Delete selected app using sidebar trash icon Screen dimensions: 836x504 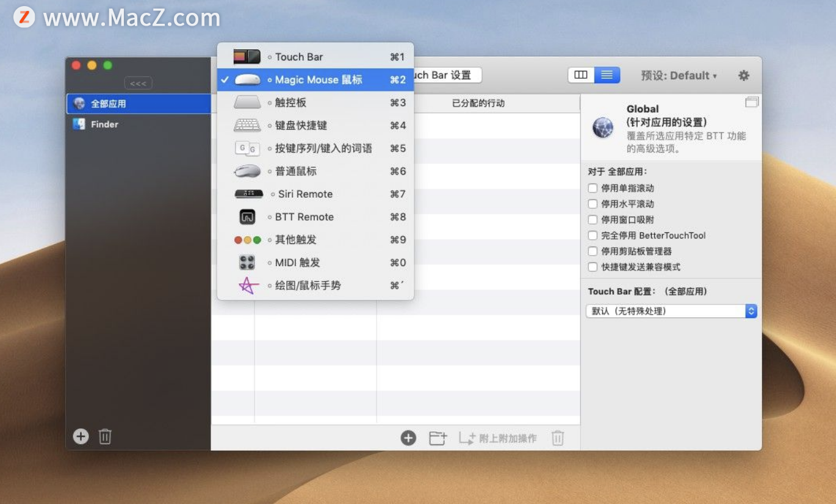105,436
